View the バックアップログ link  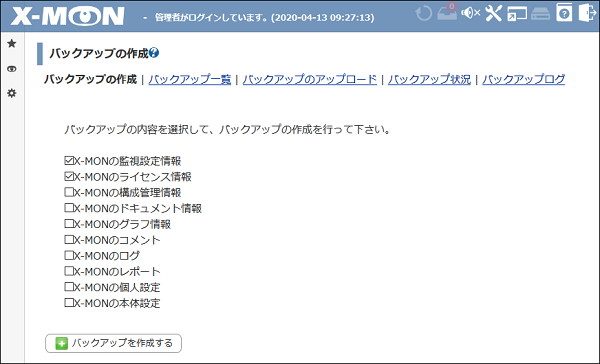point(523,79)
